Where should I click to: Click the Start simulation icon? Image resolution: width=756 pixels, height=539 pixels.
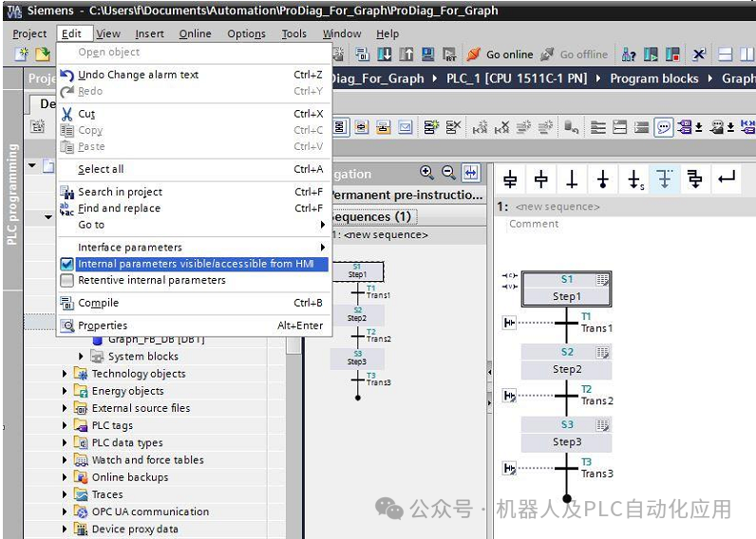[427, 54]
